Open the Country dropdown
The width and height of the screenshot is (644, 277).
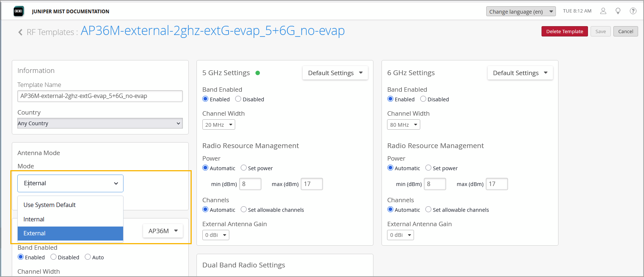click(x=100, y=123)
